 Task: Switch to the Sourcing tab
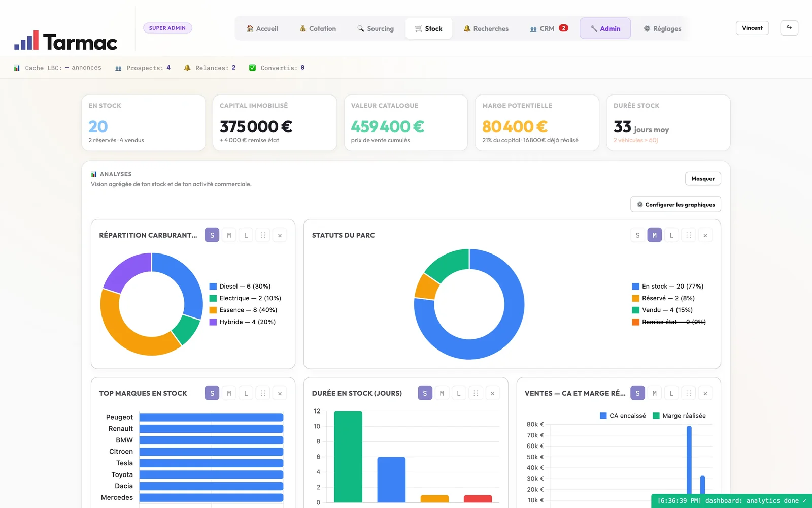click(x=376, y=28)
